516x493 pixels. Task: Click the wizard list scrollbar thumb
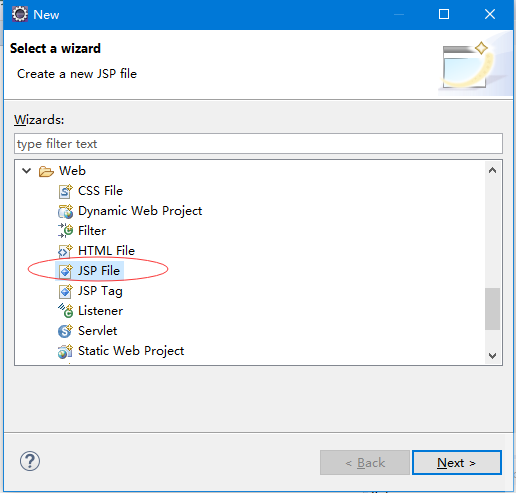tap(492, 309)
